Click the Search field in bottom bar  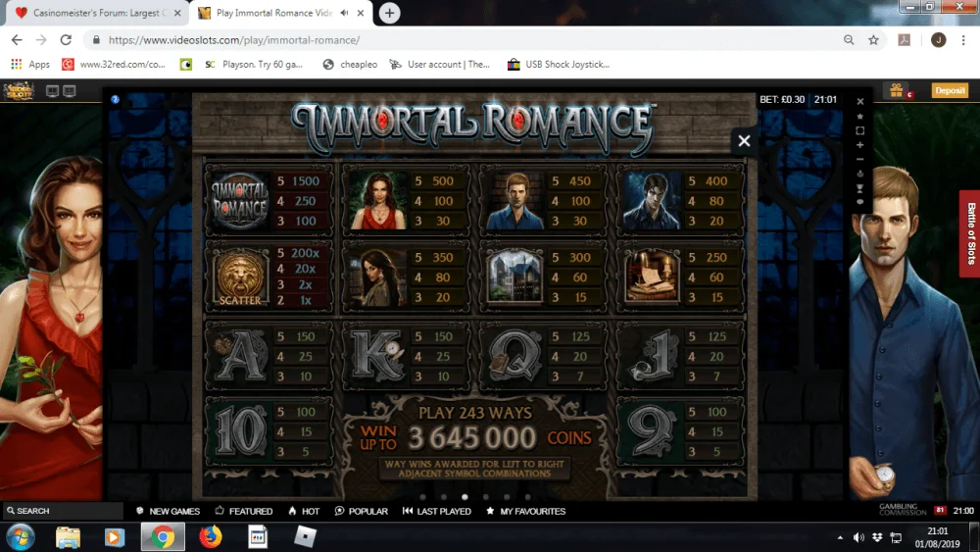click(63, 511)
